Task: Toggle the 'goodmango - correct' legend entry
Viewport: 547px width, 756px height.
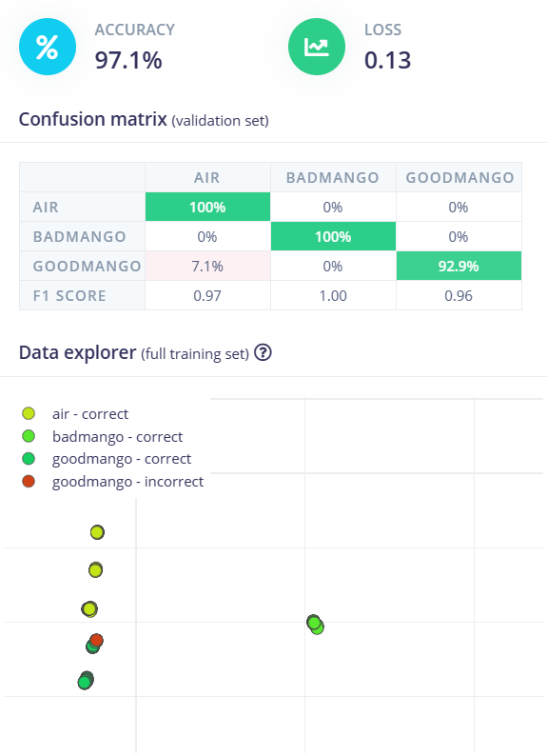Action: click(x=107, y=459)
